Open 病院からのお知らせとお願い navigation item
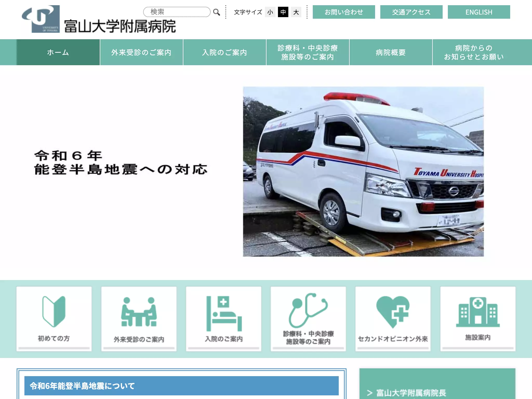 click(x=474, y=52)
